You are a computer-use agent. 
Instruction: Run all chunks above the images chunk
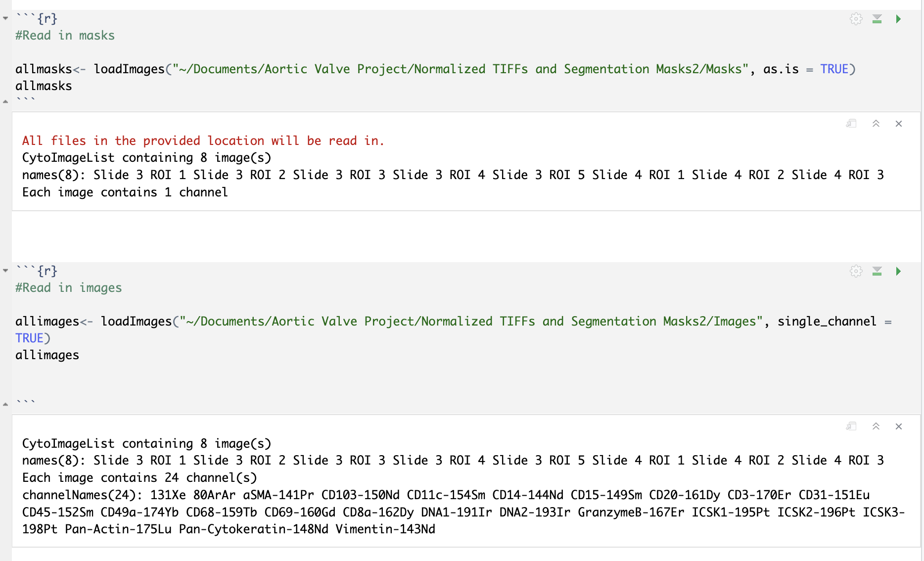876,271
